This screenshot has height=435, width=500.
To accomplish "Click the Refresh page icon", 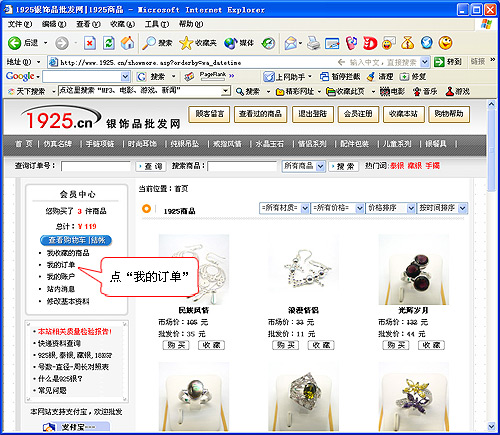I will pos(109,43).
